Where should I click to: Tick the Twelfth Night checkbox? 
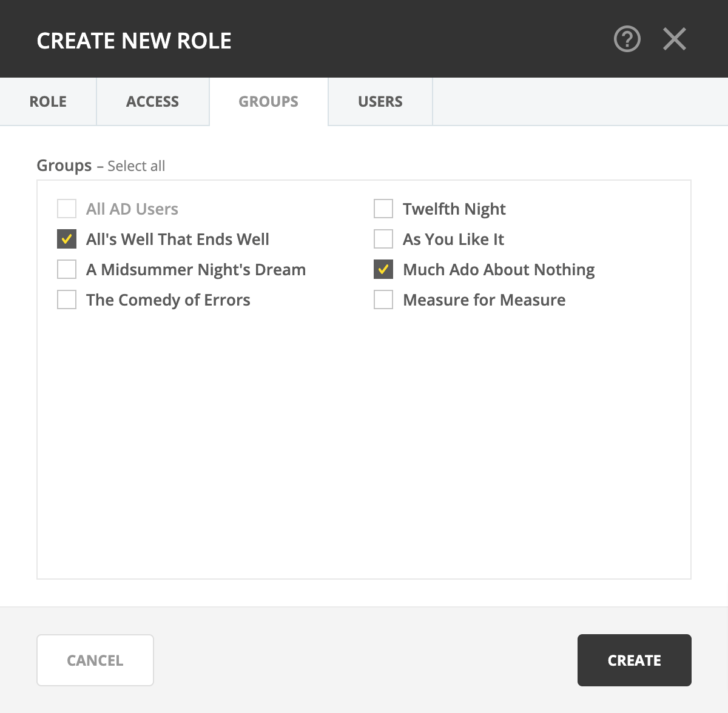pyautogui.click(x=383, y=209)
